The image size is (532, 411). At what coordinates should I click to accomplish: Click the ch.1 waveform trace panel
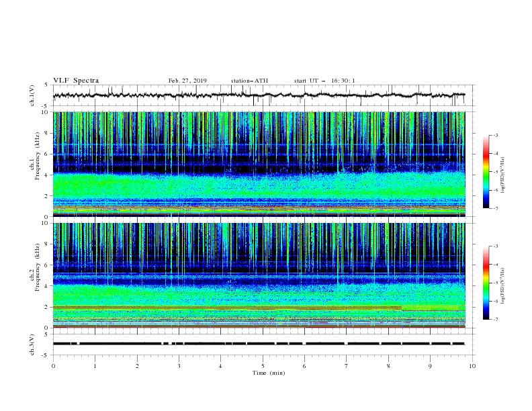pos(264,95)
